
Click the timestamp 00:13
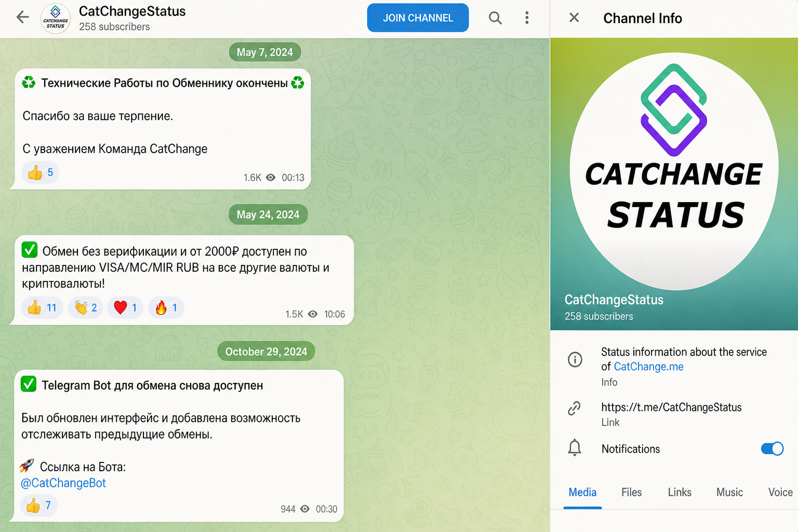pyautogui.click(x=293, y=178)
